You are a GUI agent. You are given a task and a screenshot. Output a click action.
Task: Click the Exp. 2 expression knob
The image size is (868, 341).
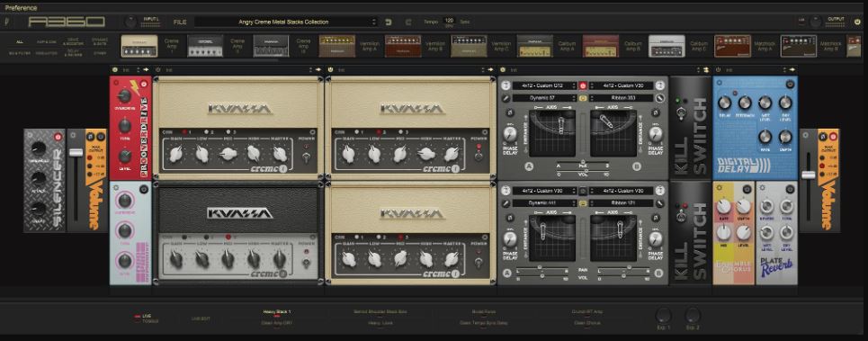coord(693,316)
